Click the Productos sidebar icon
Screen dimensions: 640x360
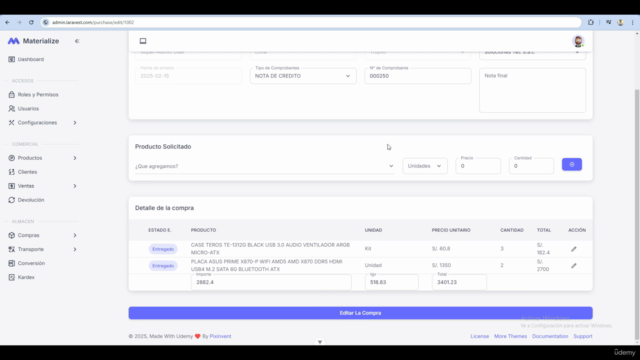tap(11, 158)
